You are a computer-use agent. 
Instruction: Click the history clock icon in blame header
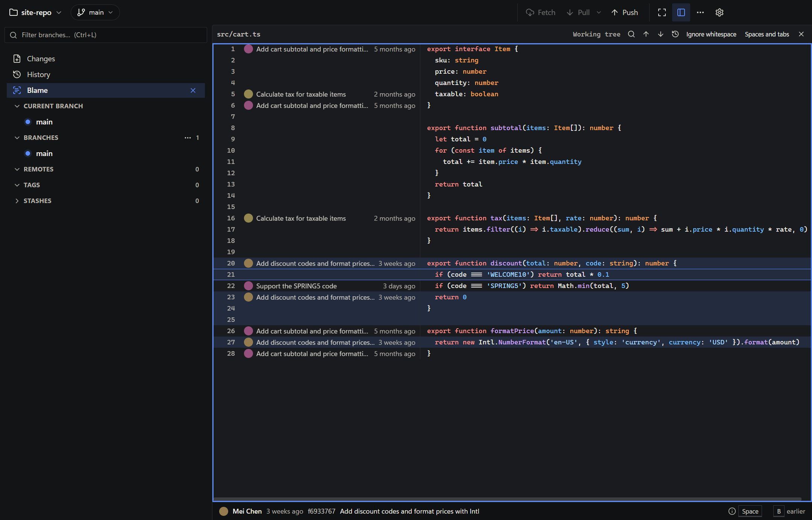(x=675, y=34)
